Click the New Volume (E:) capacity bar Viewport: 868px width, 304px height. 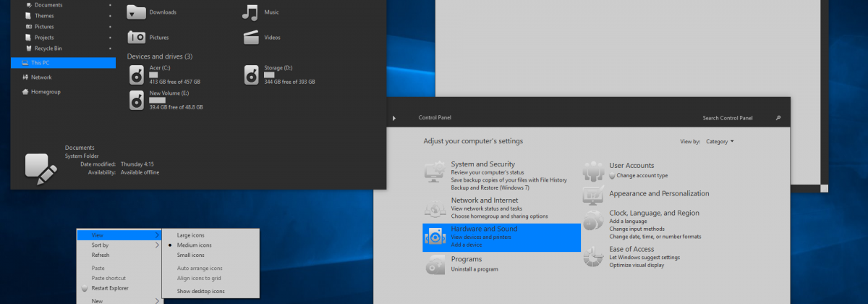click(x=158, y=100)
